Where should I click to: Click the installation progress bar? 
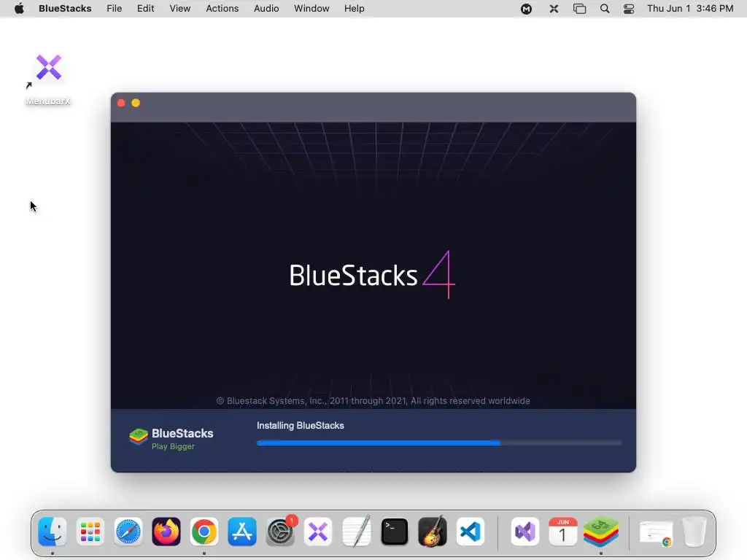coord(439,443)
